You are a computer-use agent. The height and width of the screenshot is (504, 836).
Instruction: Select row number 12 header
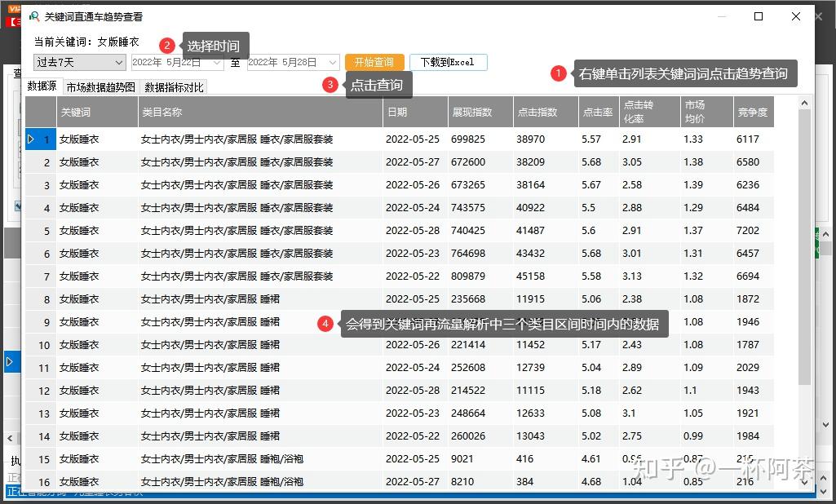coord(41,391)
